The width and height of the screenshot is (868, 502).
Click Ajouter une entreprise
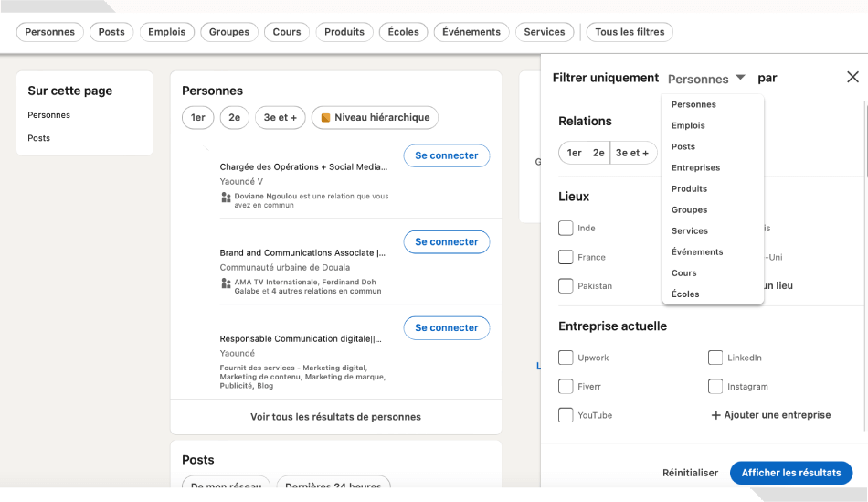770,415
